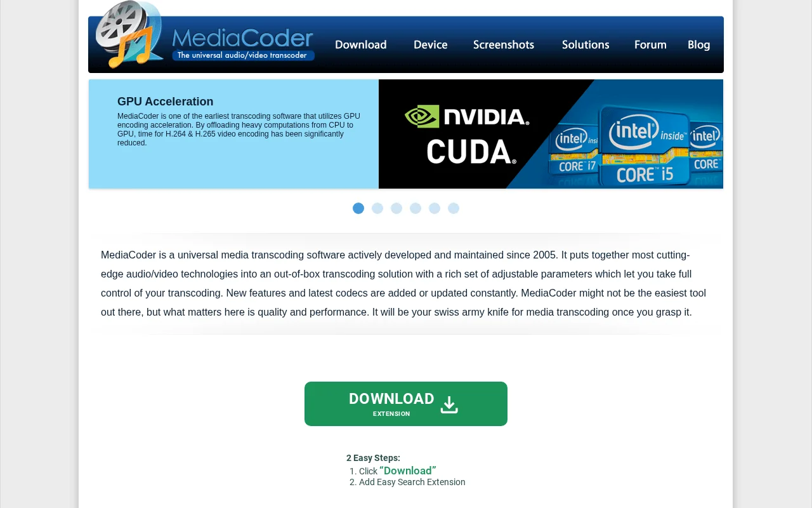This screenshot has height=508, width=812.
Task: Open the Device navigation item
Action: (431, 44)
